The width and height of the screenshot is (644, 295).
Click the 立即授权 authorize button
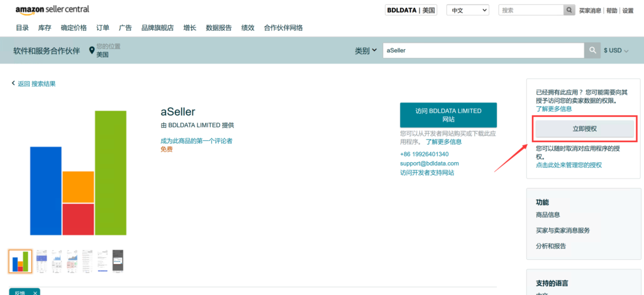pos(584,128)
